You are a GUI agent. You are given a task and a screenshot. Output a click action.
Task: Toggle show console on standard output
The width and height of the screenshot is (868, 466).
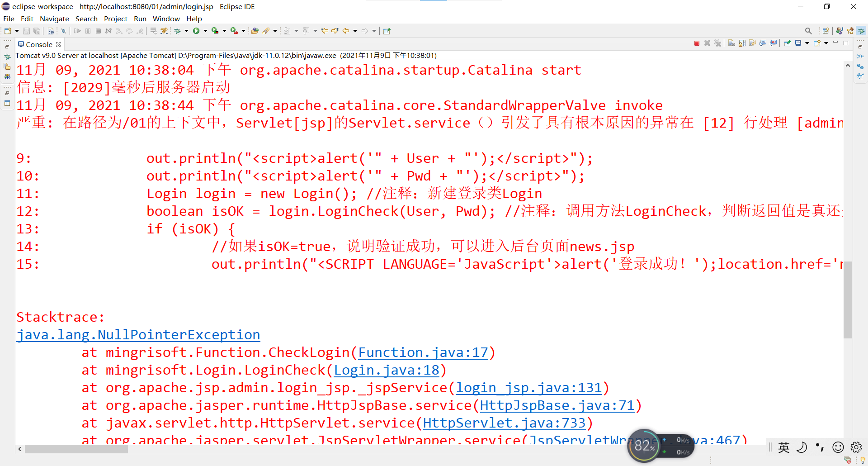click(763, 43)
